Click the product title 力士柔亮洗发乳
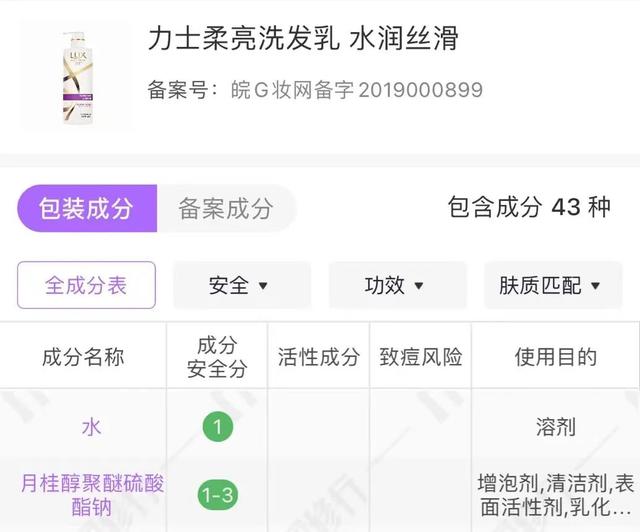640x532 pixels. pos(244,38)
